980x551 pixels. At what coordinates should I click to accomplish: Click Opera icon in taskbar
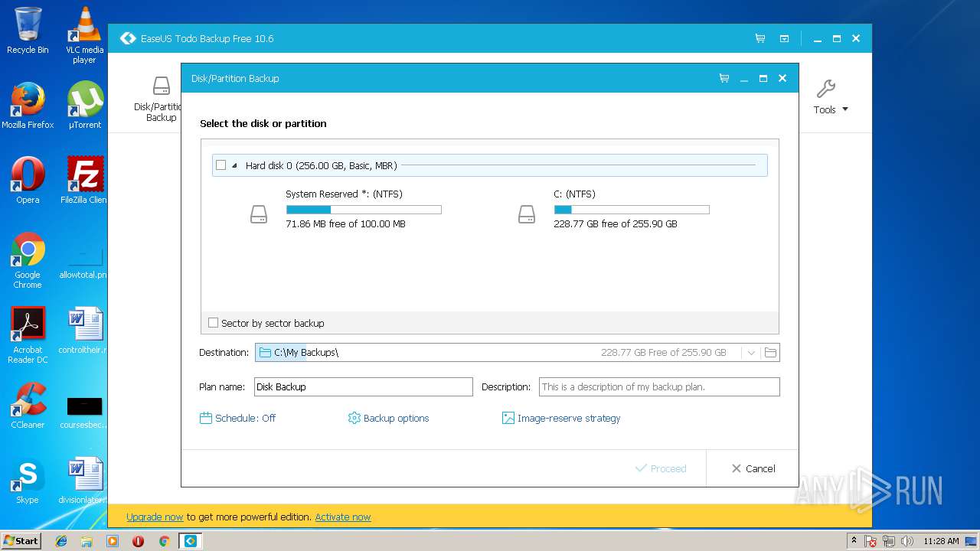pyautogui.click(x=139, y=541)
